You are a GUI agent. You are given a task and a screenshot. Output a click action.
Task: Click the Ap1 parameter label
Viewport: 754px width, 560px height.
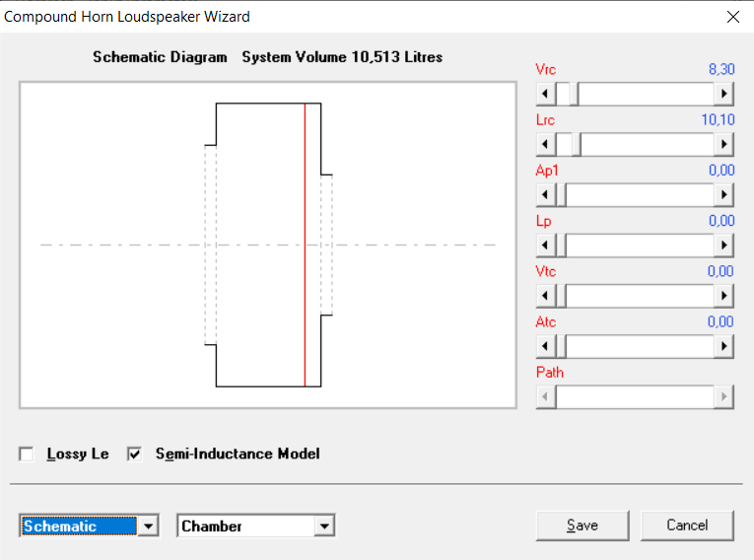pyautogui.click(x=547, y=171)
